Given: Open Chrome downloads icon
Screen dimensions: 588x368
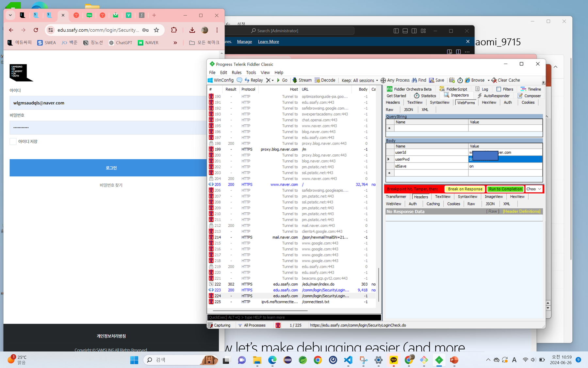Looking at the screenshot, I should tap(192, 30).
